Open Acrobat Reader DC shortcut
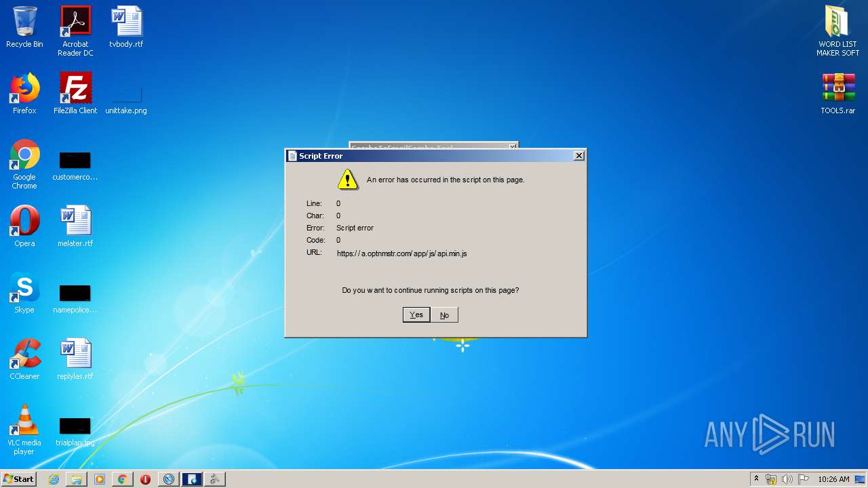Viewport: 868px width, 488px height. (75, 31)
